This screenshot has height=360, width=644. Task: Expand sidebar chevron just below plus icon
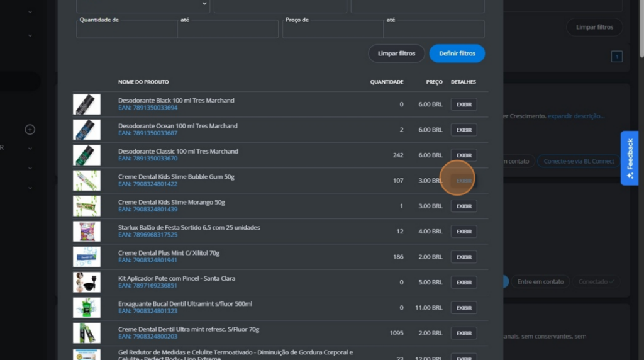[x=30, y=149]
